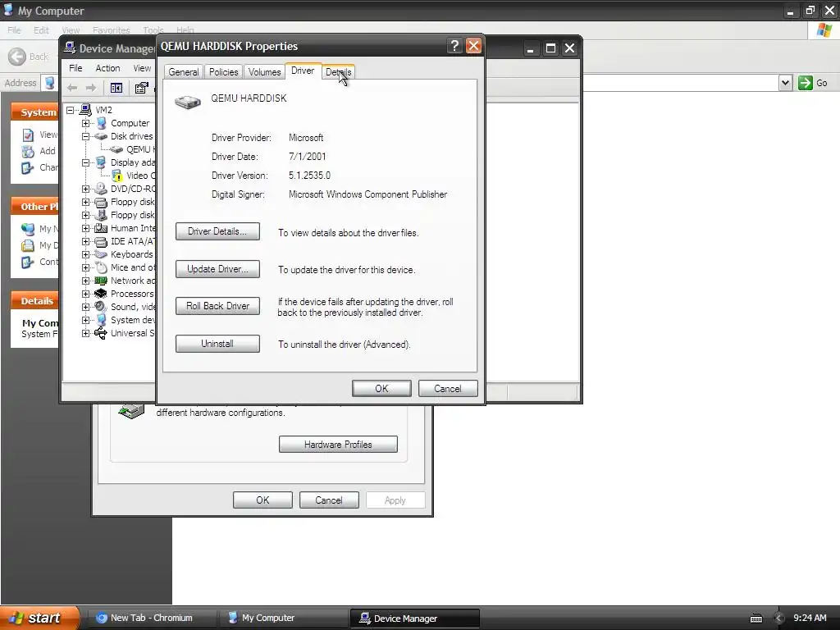Cancel the QEMU HARDDISK Properties dialog
The width and height of the screenshot is (840, 630).
click(448, 388)
